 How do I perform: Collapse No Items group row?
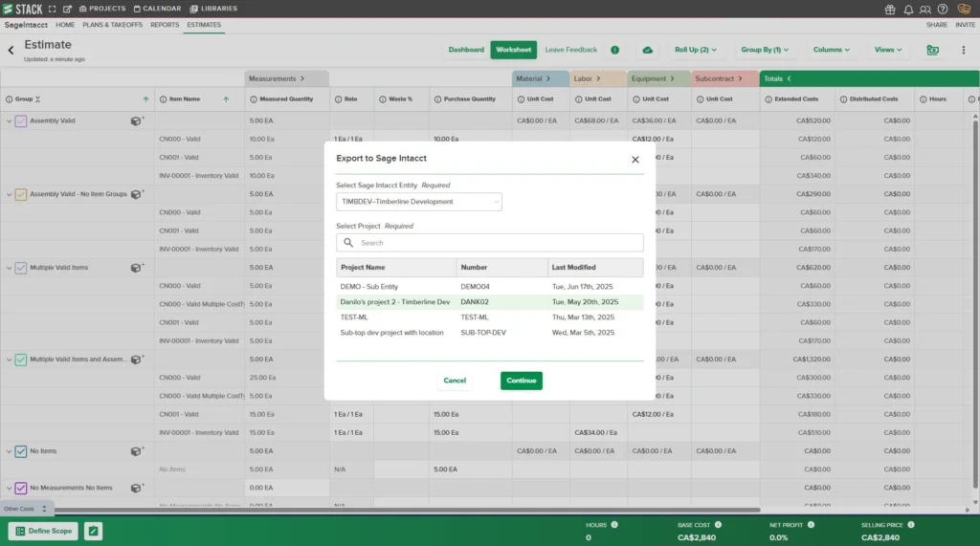[9, 451]
